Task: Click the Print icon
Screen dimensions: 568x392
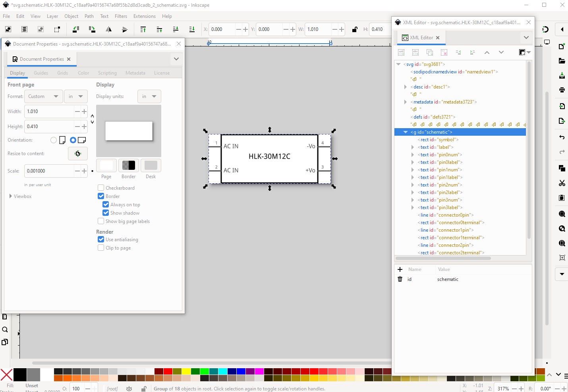Action: [562, 90]
